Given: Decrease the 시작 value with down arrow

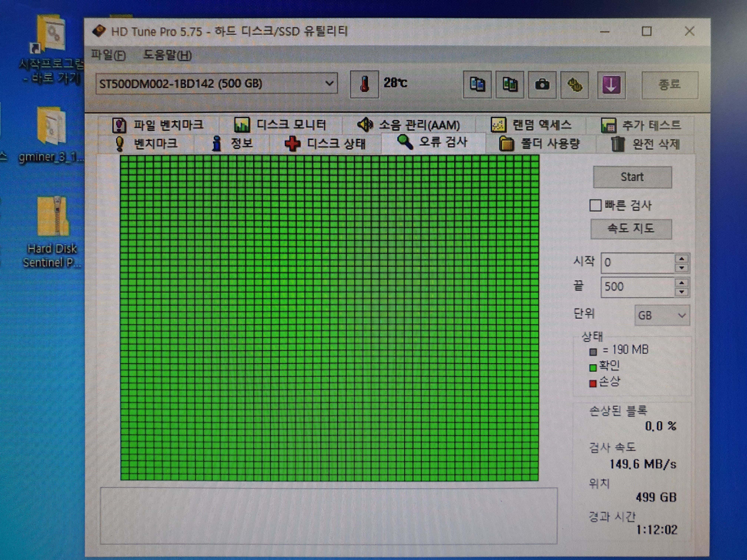Looking at the screenshot, I should pos(681,268).
